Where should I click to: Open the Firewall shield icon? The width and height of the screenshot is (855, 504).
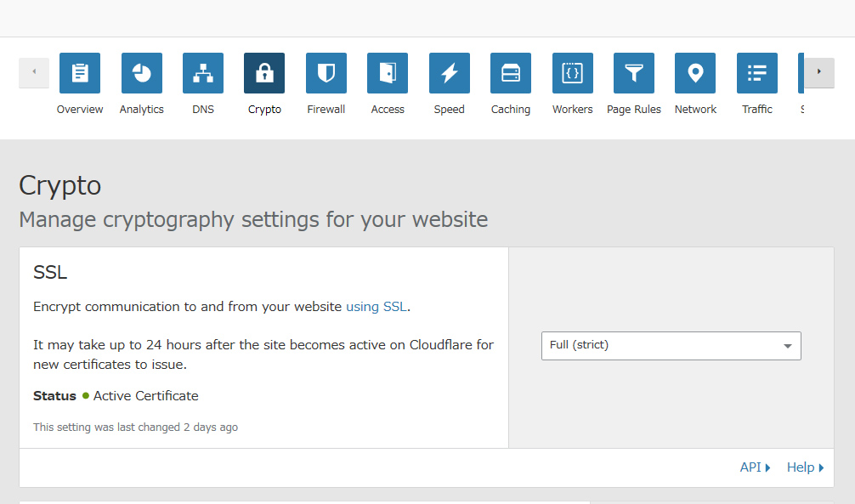tap(326, 73)
